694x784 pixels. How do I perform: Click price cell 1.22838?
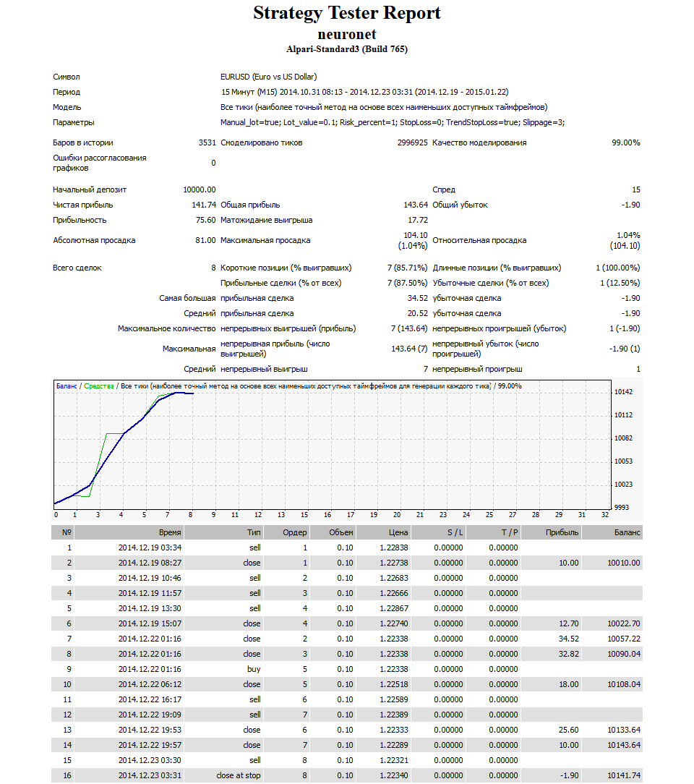(394, 548)
